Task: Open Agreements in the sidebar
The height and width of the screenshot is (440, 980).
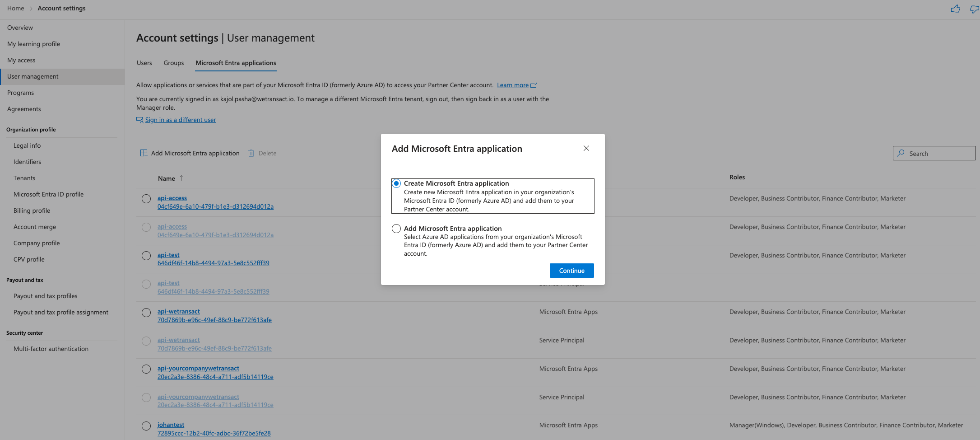Action: 24,109
